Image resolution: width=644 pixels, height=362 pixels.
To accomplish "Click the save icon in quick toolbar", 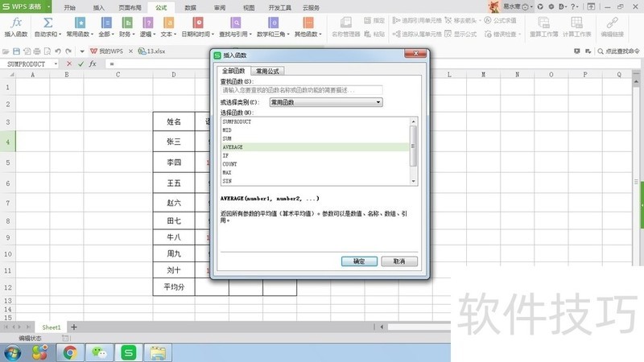I will 16,51.
